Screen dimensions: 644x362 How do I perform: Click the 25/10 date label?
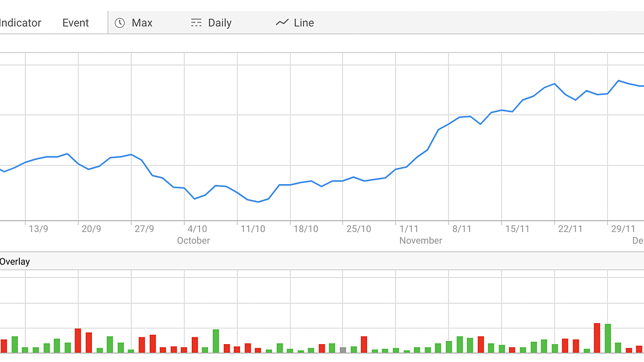359,229
